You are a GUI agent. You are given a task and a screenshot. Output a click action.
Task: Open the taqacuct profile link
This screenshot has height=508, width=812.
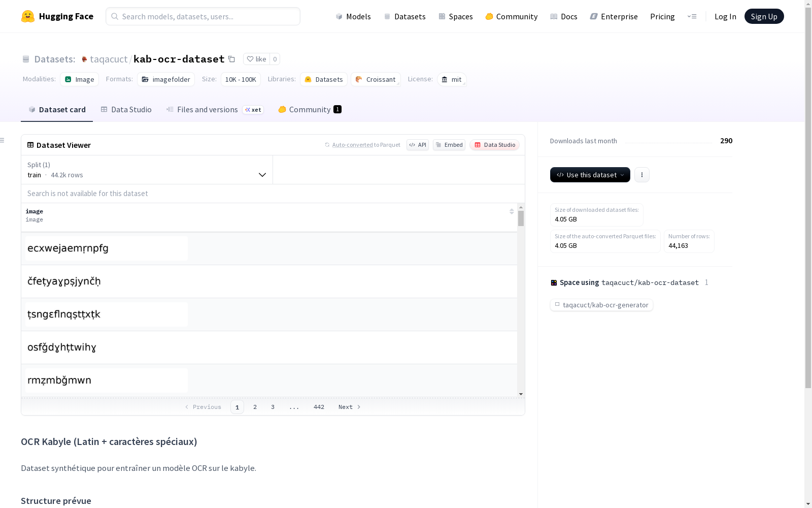[109, 59]
